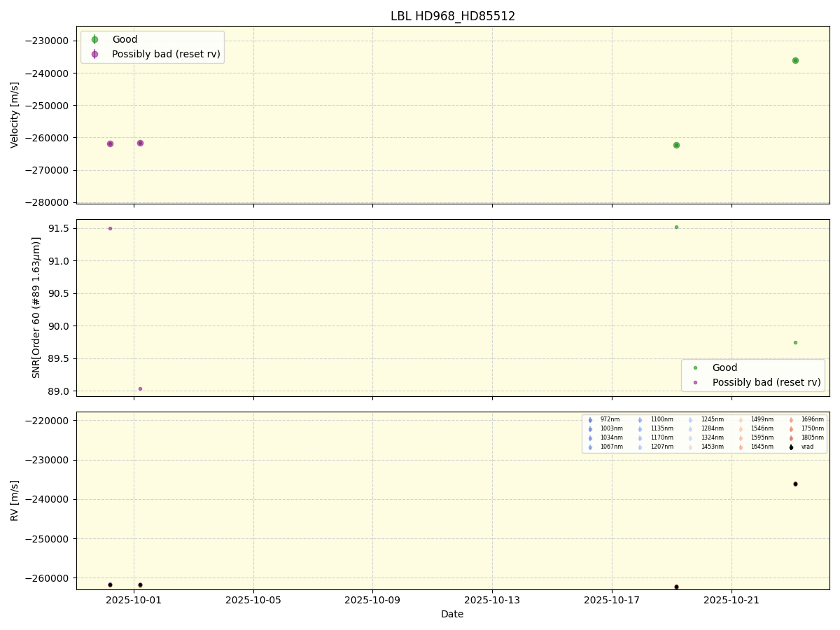This screenshot has width=840, height=630.
Task: Select the RV panel point on 2025-10-19
Action: pyautogui.click(x=676, y=587)
